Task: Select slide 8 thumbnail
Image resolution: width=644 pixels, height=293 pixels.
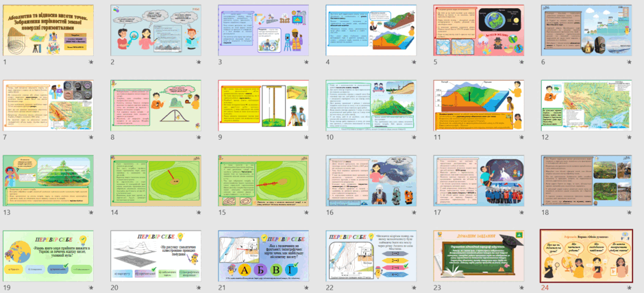Action: coord(156,105)
